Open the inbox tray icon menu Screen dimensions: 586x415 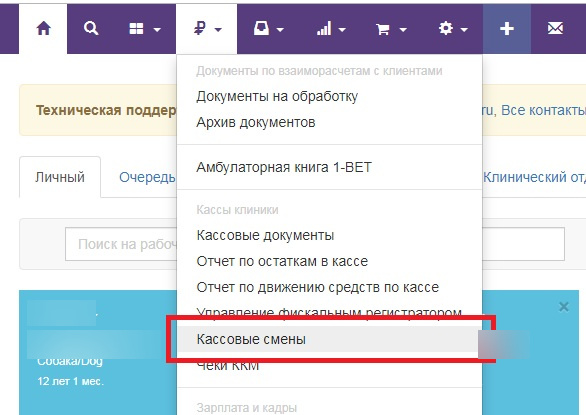[x=268, y=28]
